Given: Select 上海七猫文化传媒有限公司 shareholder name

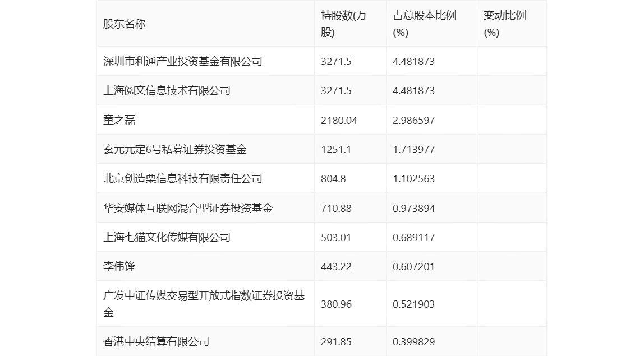Looking at the screenshot, I should coord(167,237).
